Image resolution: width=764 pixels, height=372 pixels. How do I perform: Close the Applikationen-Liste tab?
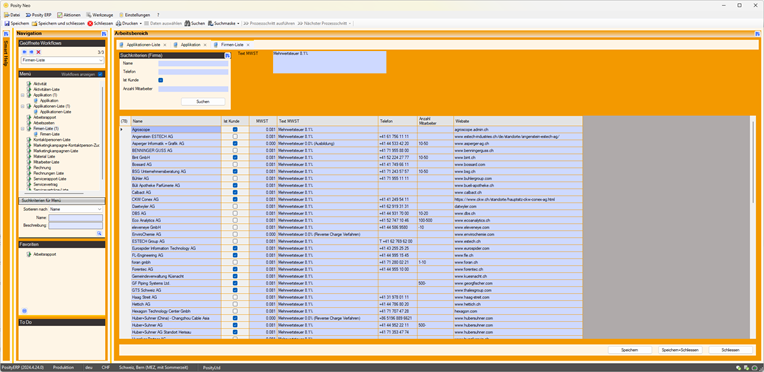pyautogui.click(x=165, y=45)
